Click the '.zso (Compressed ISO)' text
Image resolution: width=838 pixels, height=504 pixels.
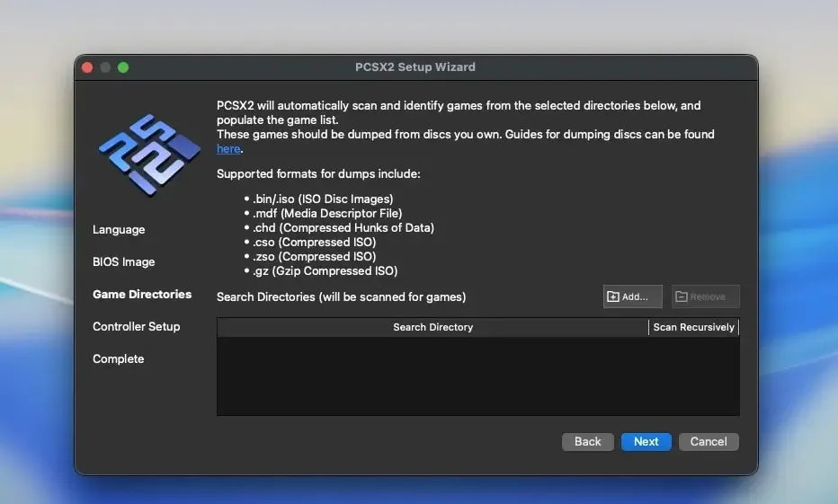(315, 257)
